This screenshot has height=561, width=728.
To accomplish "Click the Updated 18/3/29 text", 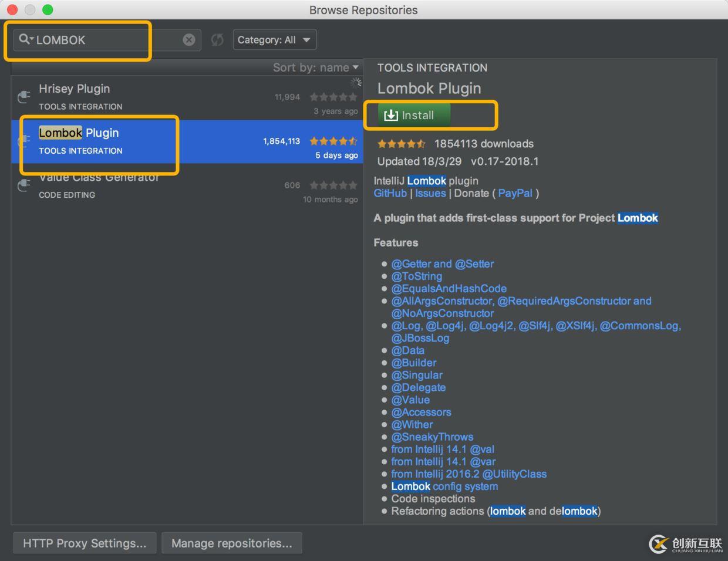I will (419, 161).
